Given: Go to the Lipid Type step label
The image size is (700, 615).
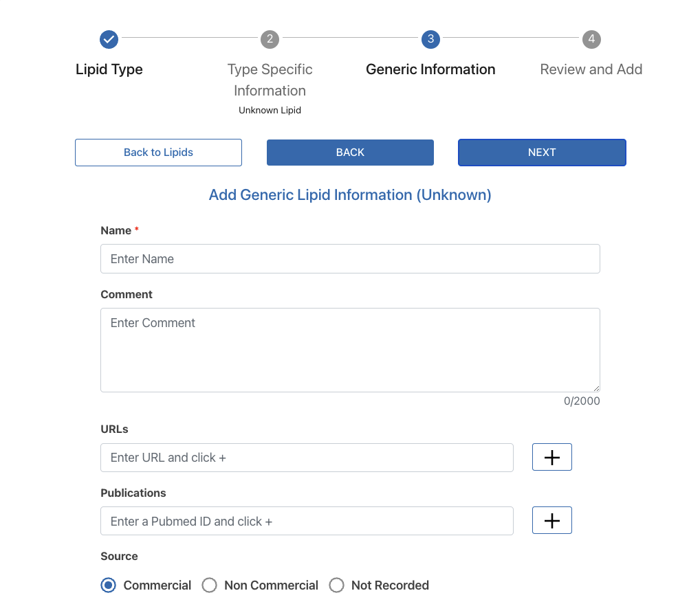Looking at the screenshot, I should pyautogui.click(x=109, y=69).
